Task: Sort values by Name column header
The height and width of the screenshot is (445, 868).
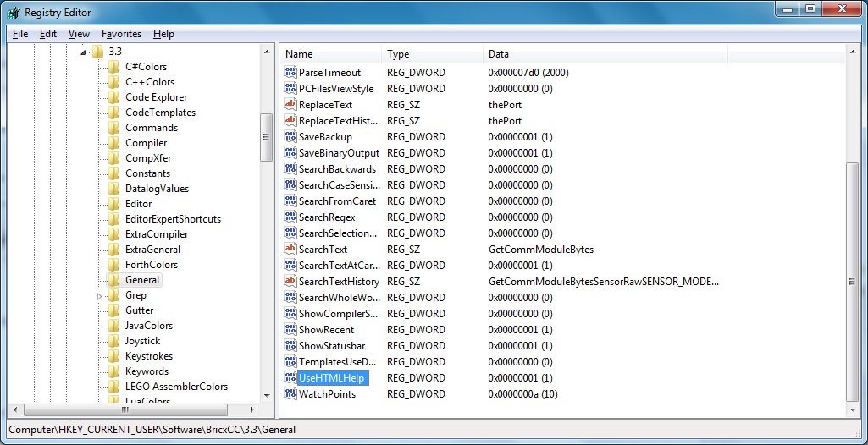Action: (x=330, y=54)
